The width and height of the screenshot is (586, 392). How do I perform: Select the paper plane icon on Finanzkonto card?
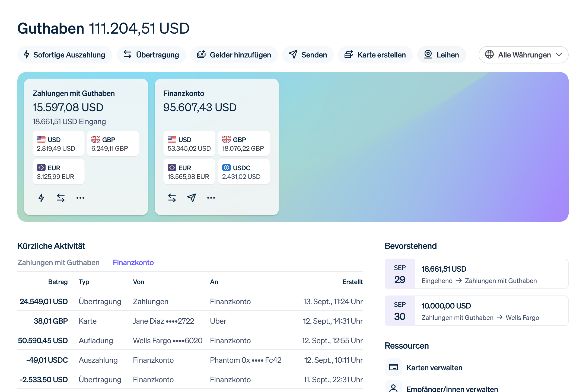pos(191,198)
